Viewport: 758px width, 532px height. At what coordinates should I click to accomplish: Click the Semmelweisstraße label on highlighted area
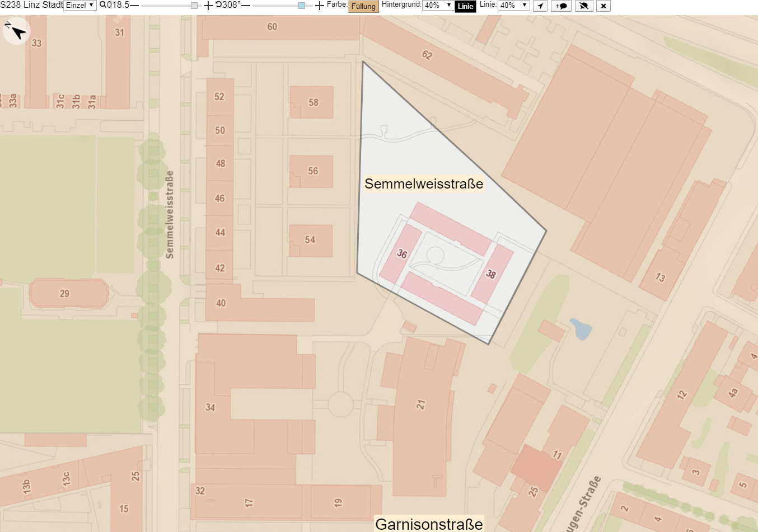[424, 183]
